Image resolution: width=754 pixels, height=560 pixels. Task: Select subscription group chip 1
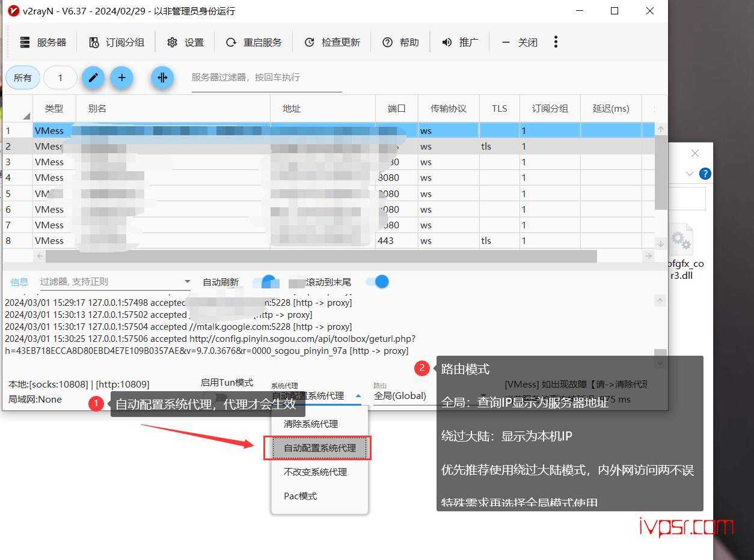[x=60, y=78]
